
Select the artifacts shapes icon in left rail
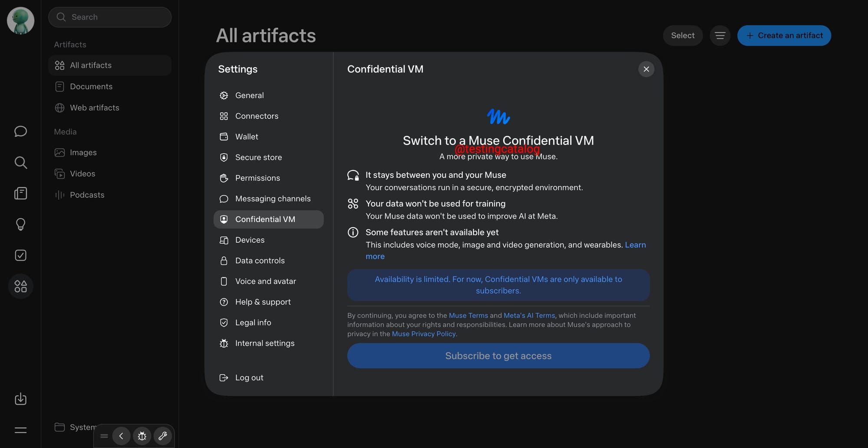point(20,286)
